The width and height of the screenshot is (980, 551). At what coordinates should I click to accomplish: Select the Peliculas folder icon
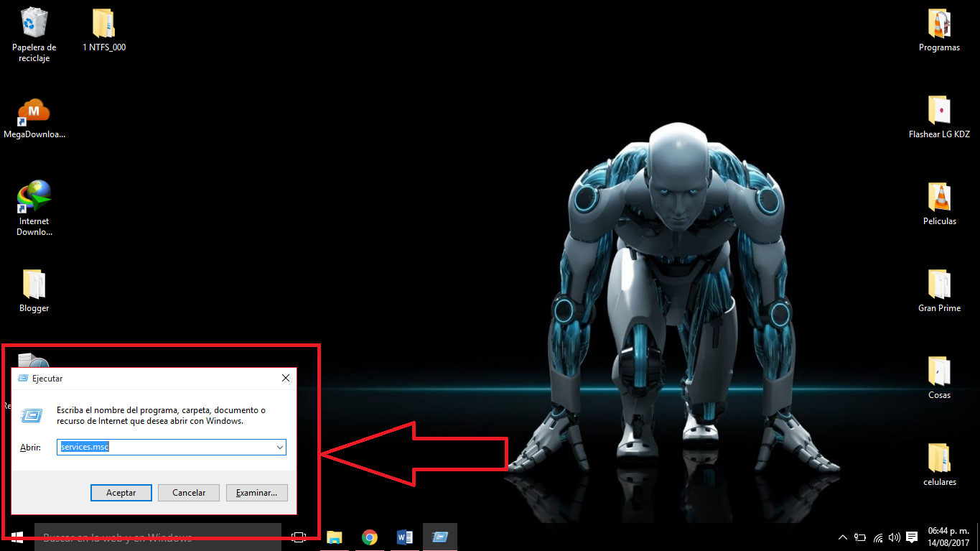coord(939,204)
